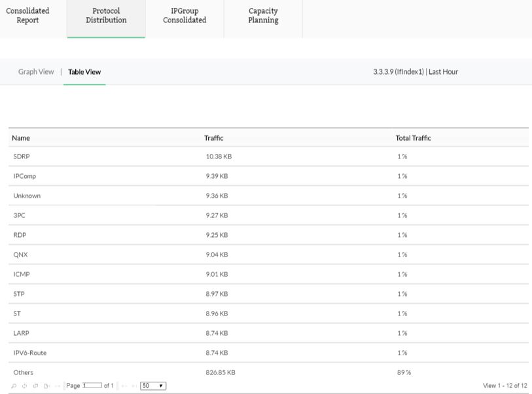The image size is (532, 394).
Task: Sort by the Total Traffic column header
Action: [x=413, y=138]
